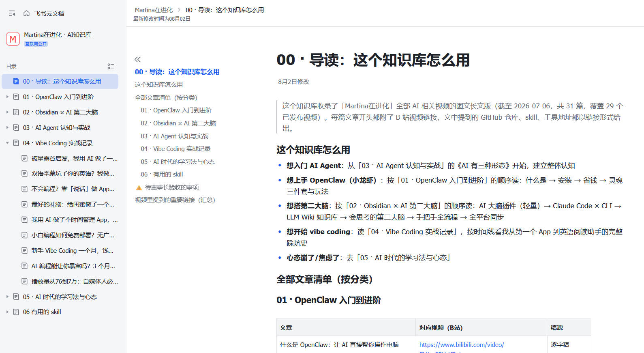Image resolution: width=644 pixels, height=353 pixels.
Task: Click the warning icon next to 待董事长验收的事项
Action: tap(139, 187)
